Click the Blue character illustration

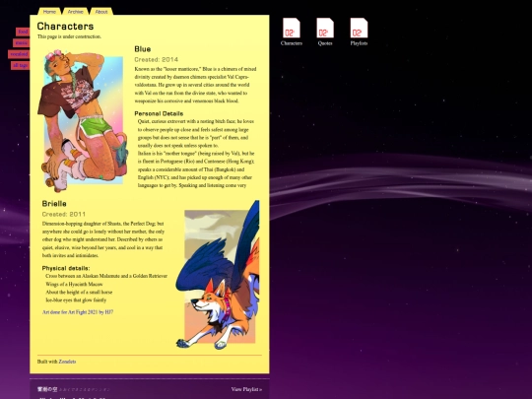pos(83,120)
